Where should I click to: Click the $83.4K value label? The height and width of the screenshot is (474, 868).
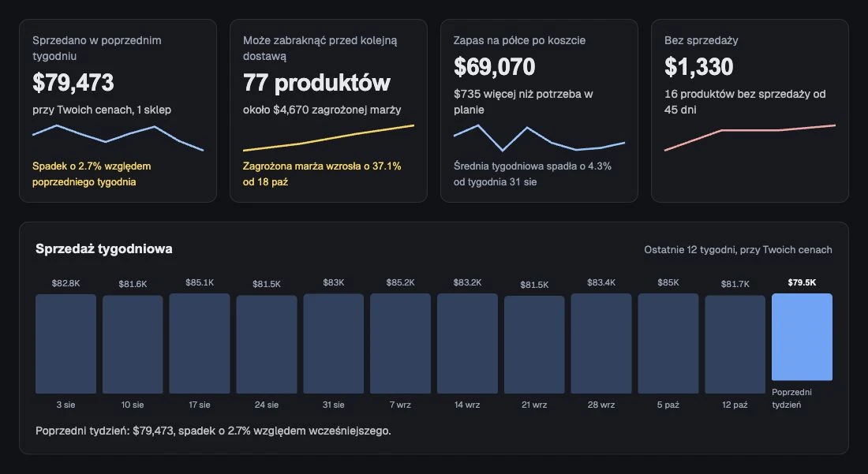(x=602, y=282)
